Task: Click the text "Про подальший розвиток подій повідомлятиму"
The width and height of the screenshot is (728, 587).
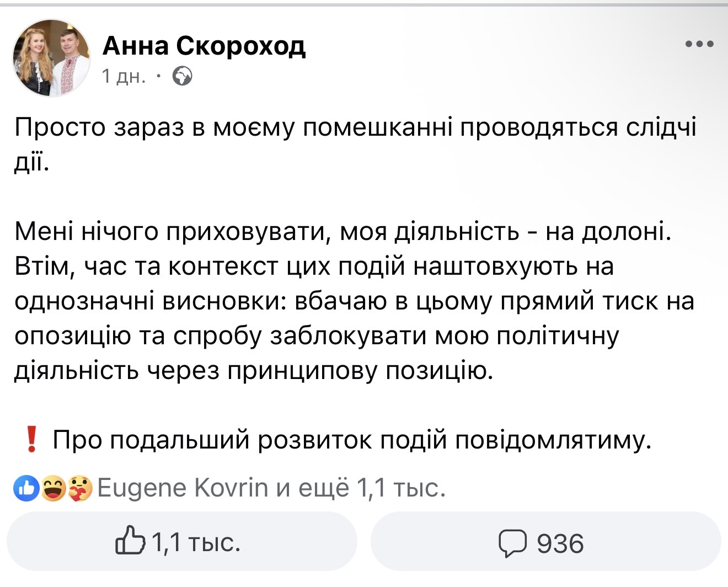Action: point(352,440)
